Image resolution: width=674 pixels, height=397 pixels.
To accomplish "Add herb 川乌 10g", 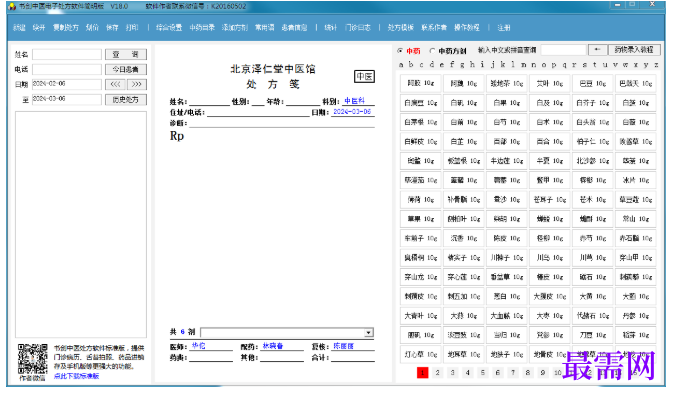I will (x=550, y=257).
